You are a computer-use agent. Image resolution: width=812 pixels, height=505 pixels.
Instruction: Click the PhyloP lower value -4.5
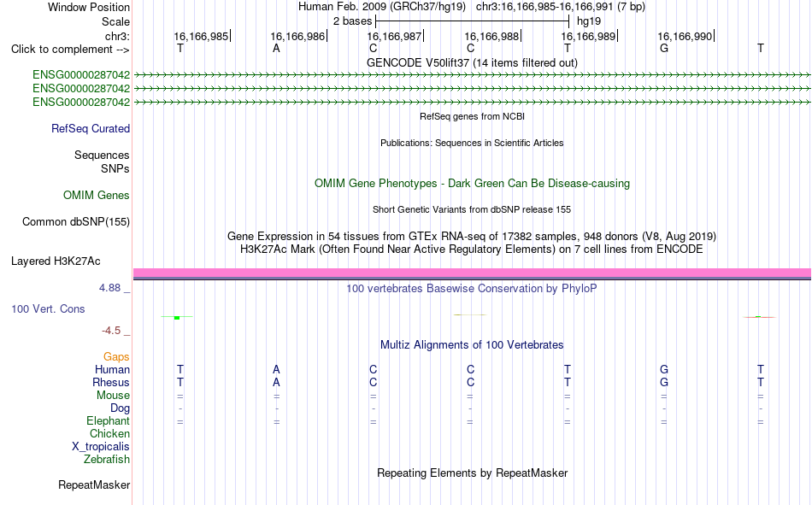click(111, 331)
